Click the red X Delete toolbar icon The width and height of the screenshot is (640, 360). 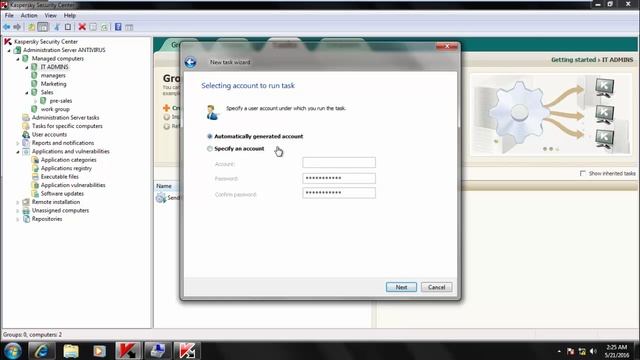[82, 27]
